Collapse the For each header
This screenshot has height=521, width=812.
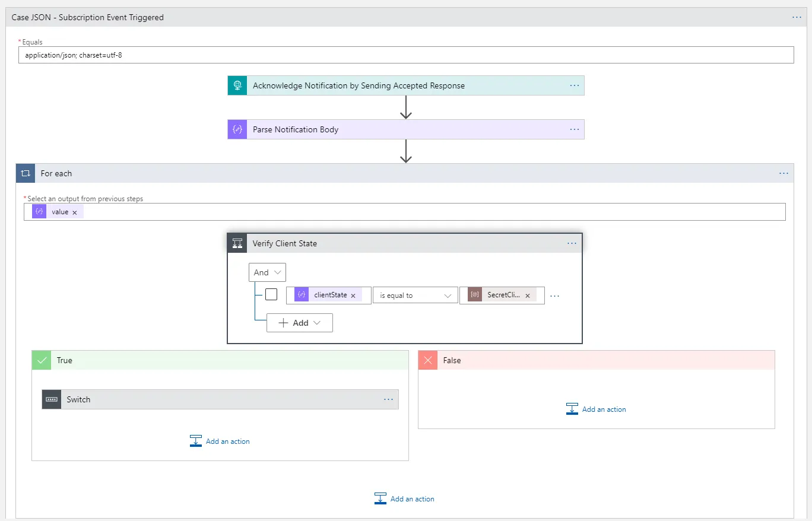(405, 173)
